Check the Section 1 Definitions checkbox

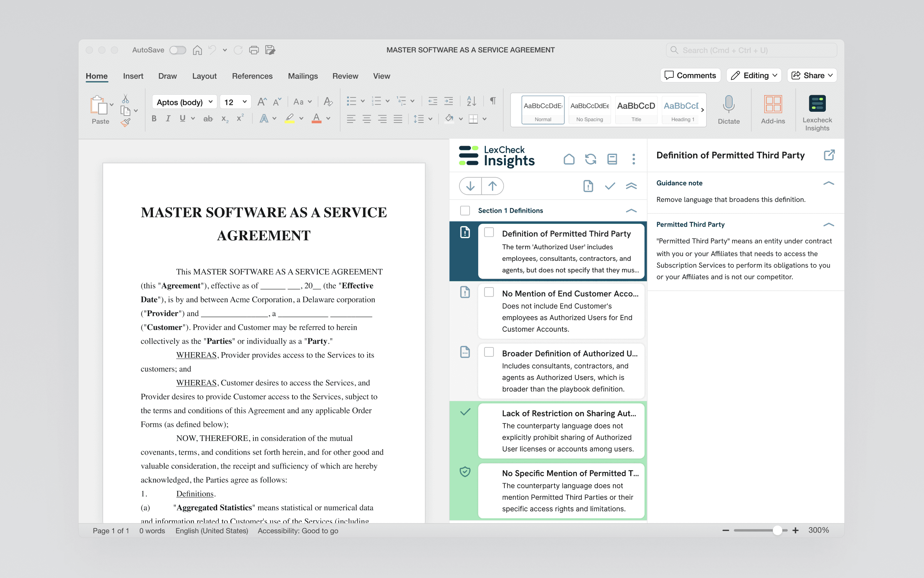(465, 210)
